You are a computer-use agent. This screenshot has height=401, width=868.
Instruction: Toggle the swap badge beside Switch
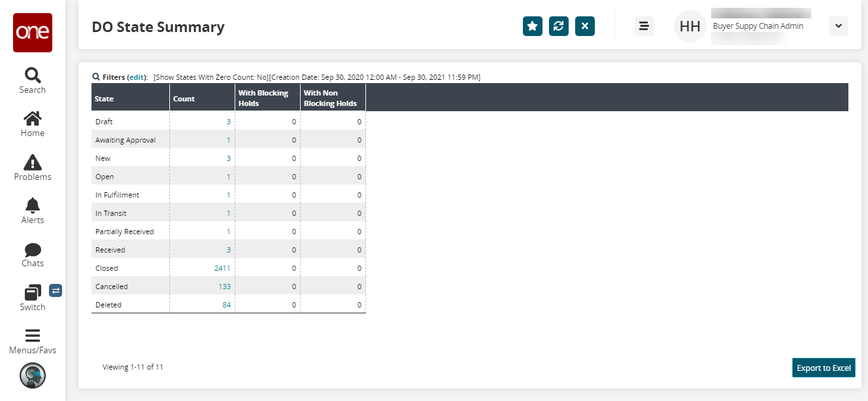(56, 290)
